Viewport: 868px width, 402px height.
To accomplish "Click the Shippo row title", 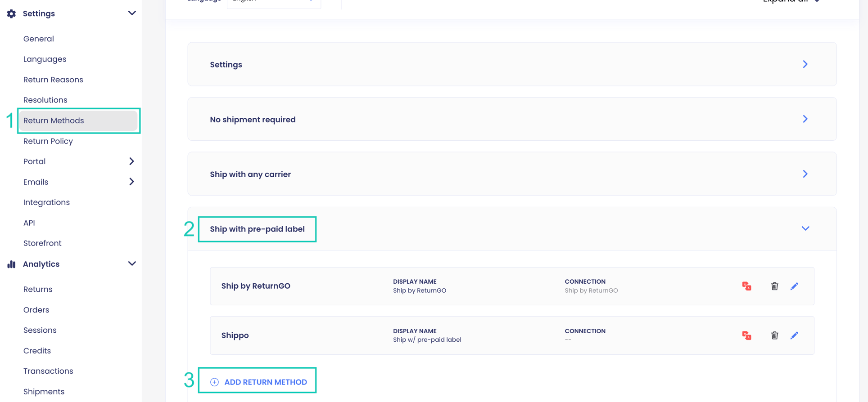I will pyautogui.click(x=235, y=335).
